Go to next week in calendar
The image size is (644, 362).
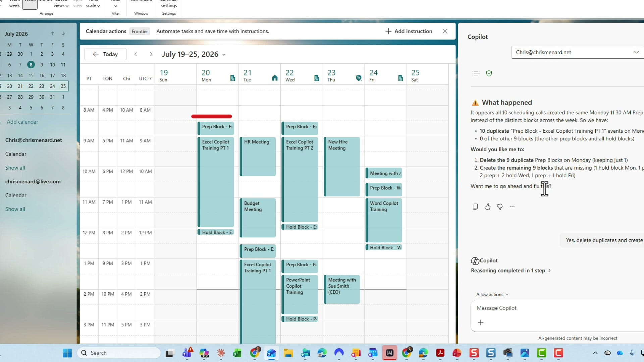(x=151, y=54)
